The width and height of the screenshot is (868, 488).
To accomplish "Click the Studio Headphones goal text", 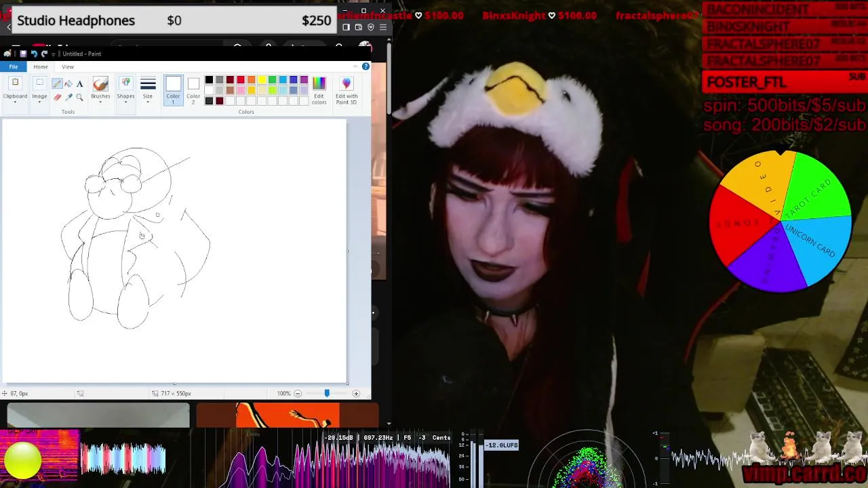I will coord(76,20).
